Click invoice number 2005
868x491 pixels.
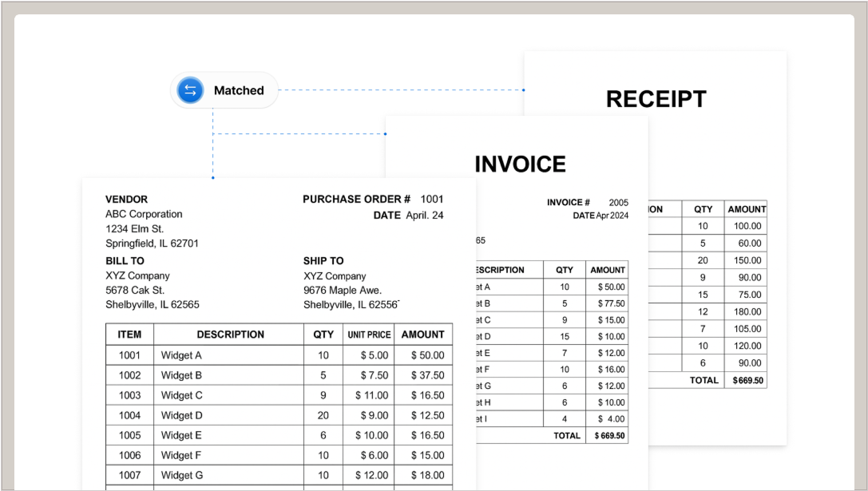(618, 202)
